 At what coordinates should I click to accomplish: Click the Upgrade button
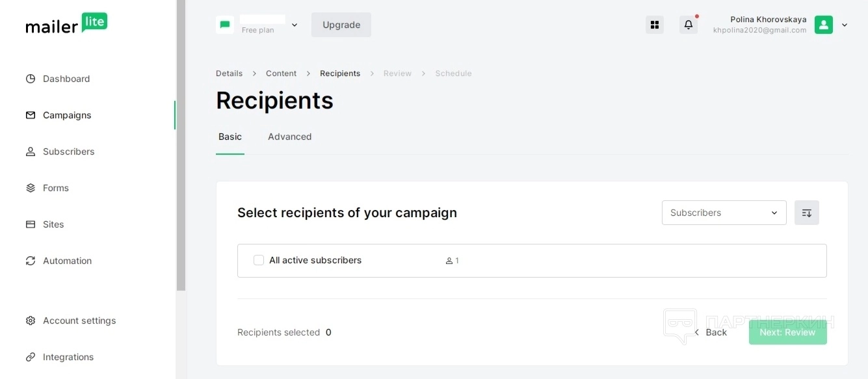click(341, 25)
